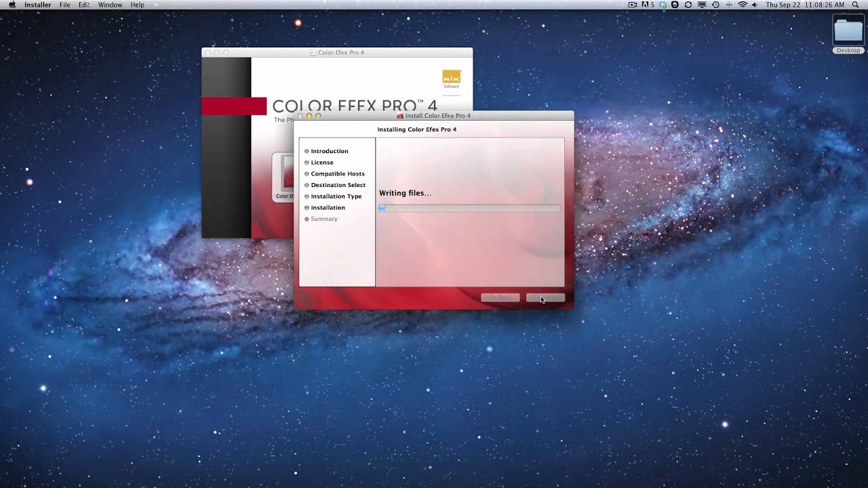Image resolution: width=868 pixels, height=488 pixels.
Task: Open the Wi-Fi status menu
Action: [x=743, y=5]
